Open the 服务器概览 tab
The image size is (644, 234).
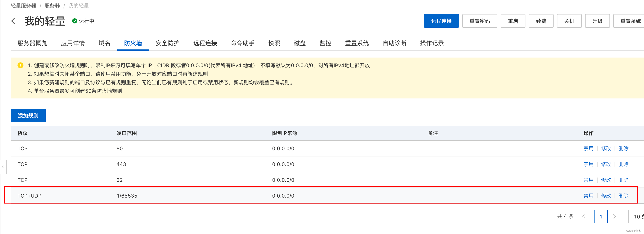click(x=32, y=43)
